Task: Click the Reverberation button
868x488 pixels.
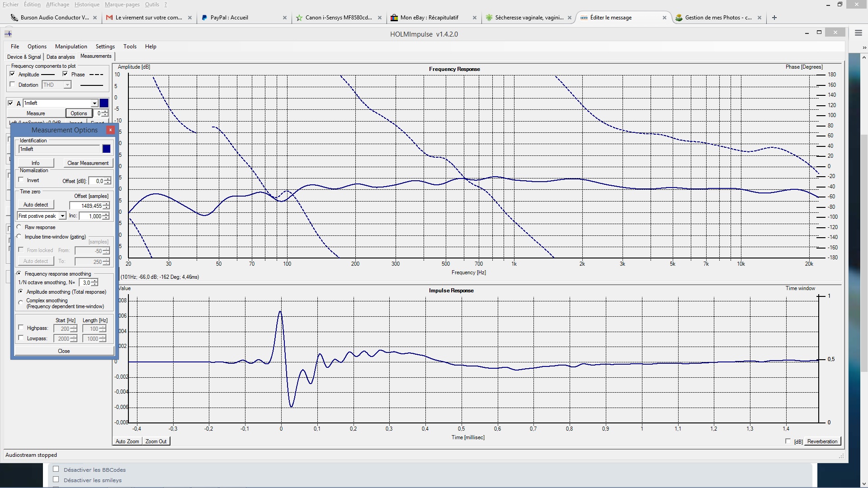Action: tap(822, 441)
